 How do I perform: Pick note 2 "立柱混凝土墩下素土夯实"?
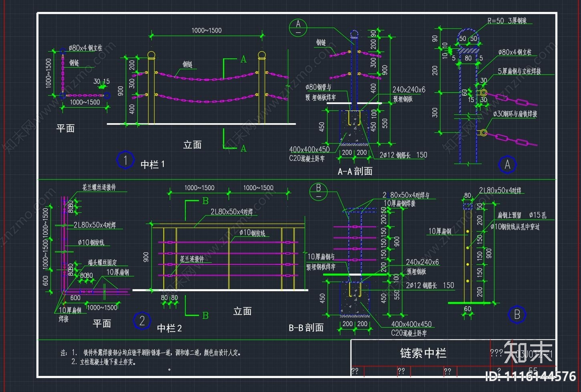coord(104,362)
